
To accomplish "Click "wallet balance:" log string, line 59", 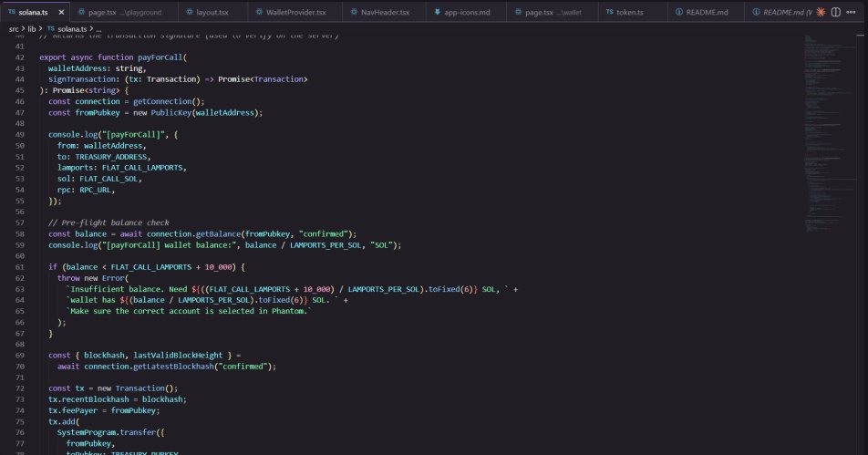I will click(x=171, y=244).
